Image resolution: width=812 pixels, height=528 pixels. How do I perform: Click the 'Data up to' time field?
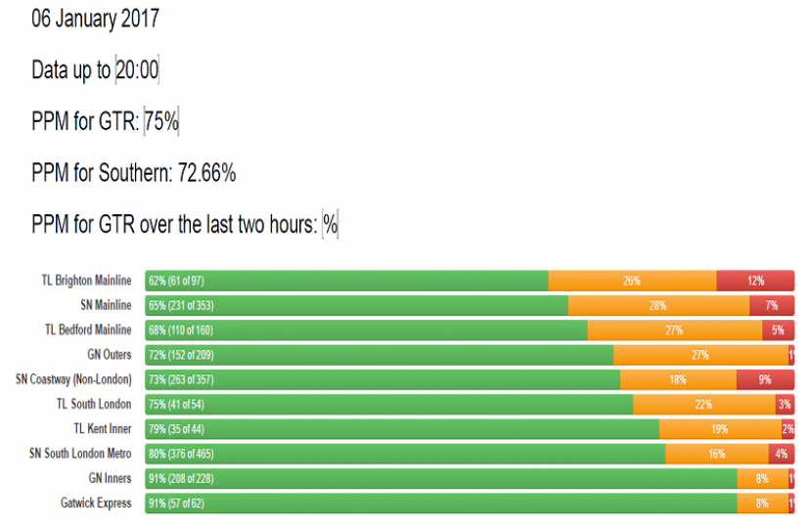pos(137,70)
